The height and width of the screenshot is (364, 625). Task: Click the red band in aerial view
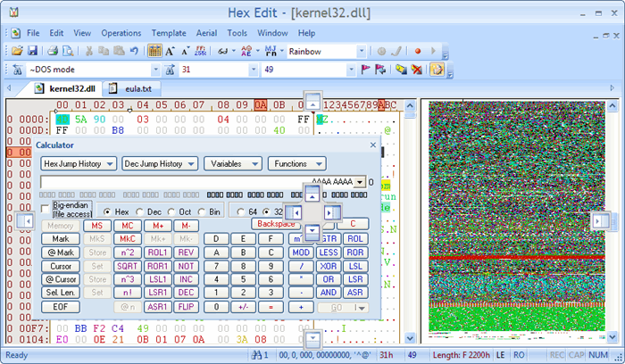517,258
